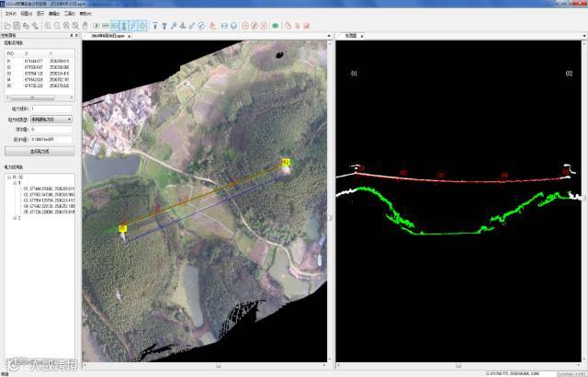The width and height of the screenshot is (588, 377).
Task: Click the control point table horizontal scrollbar
Action: click(32, 97)
